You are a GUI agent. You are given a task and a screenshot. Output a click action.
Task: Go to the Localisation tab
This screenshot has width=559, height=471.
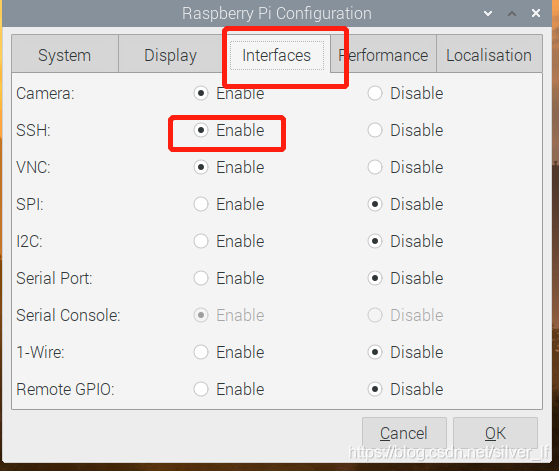(x=489, y=55)
